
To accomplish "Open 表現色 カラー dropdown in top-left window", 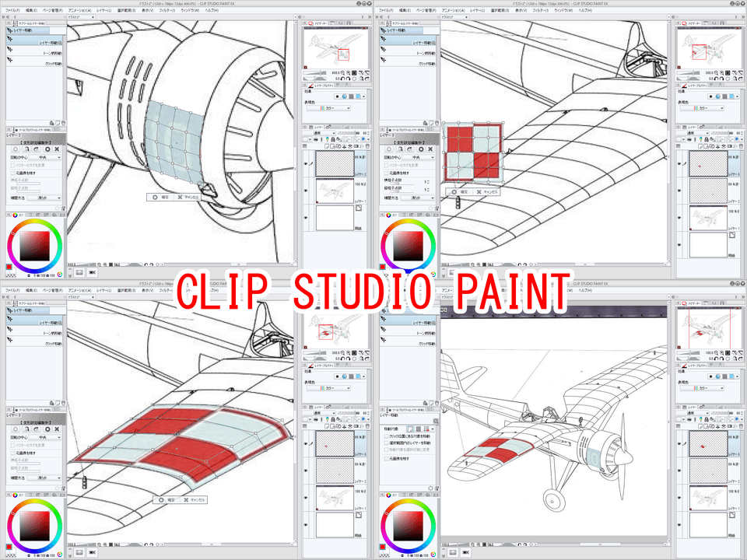I will tap(328, 108).
